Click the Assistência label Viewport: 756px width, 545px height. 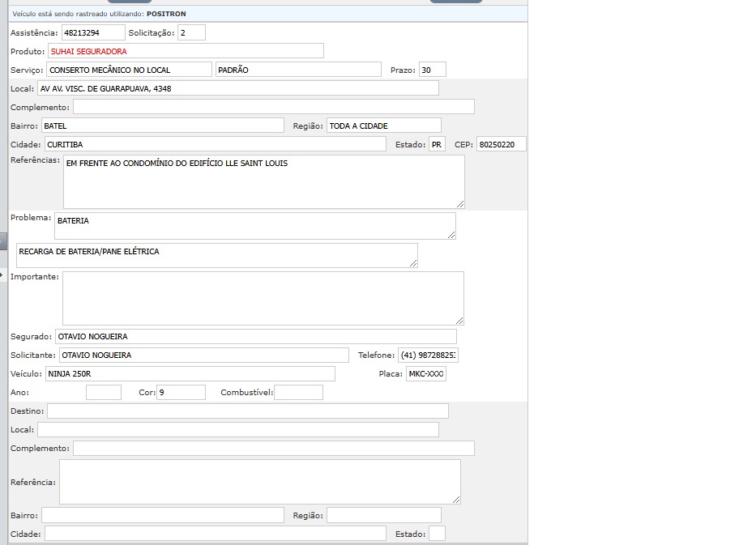(34, 32)
